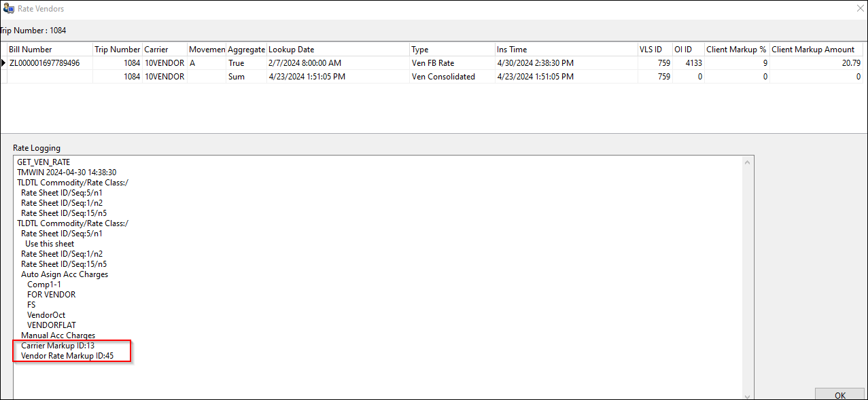Viewport: 868px width, 400px height.
Task: Click the Ins Time column header
Action: [x=566, y=50]
